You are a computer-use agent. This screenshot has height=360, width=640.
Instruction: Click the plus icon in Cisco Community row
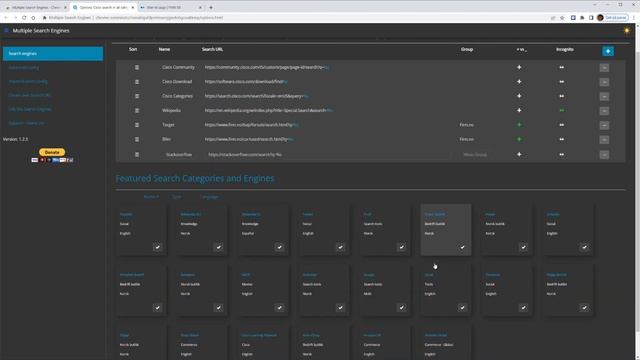pos(519,67)
